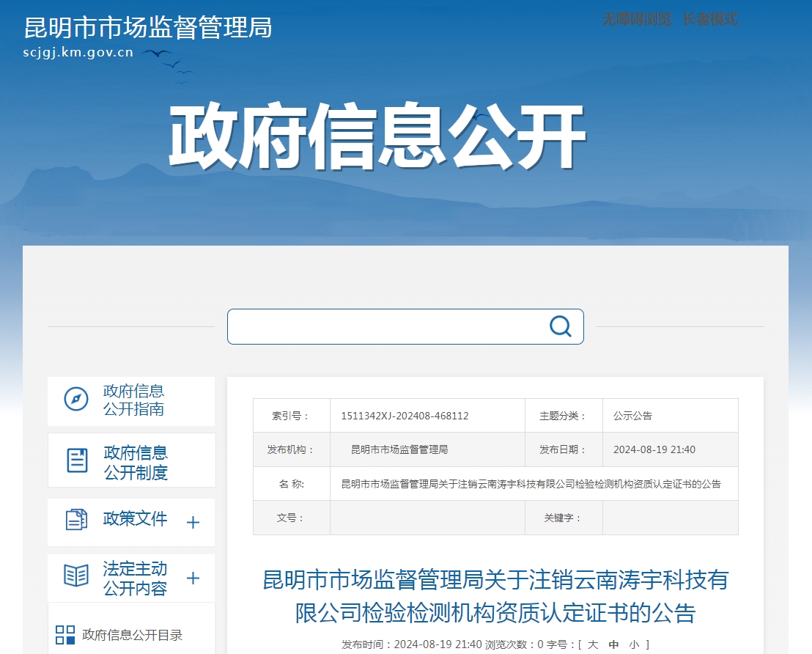The width and height of the screenshot is (812, 654).
Task: Click the 主题分类 label cell
Action: tap(564, 416)
